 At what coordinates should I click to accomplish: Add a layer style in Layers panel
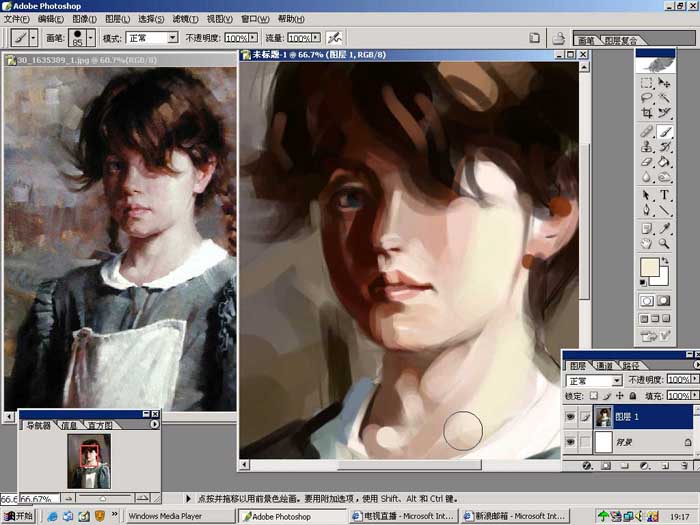(x=587, y=466)
